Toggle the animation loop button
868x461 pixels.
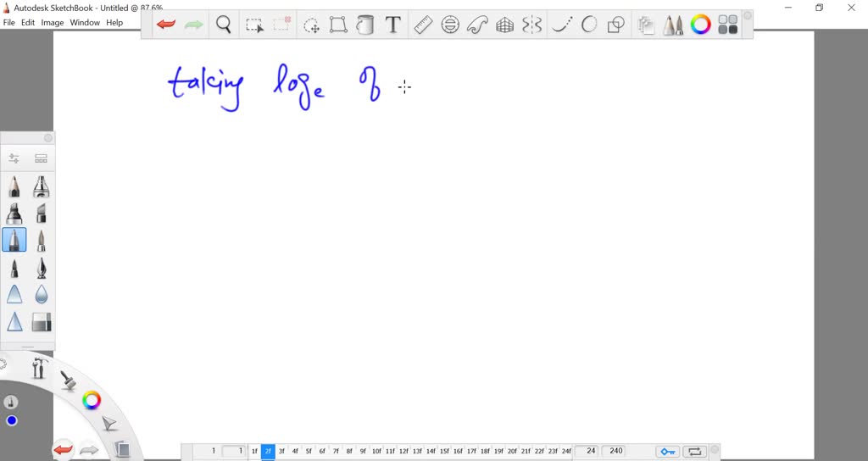694,451
